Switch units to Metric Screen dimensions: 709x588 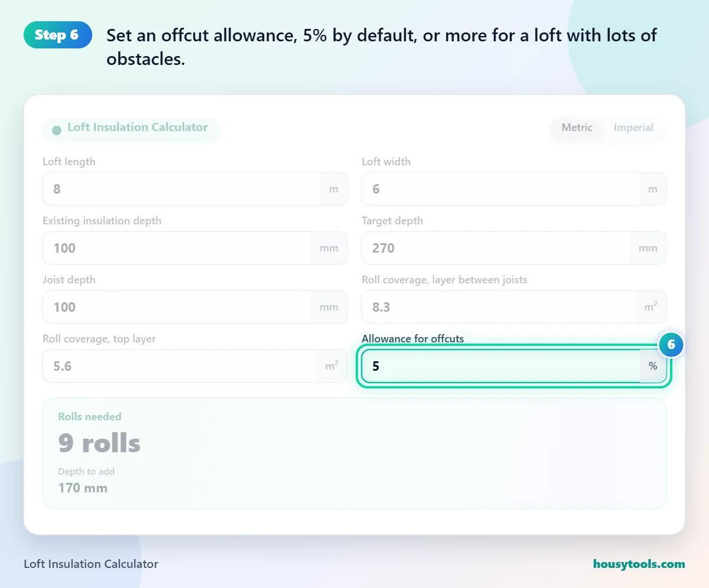577,128
